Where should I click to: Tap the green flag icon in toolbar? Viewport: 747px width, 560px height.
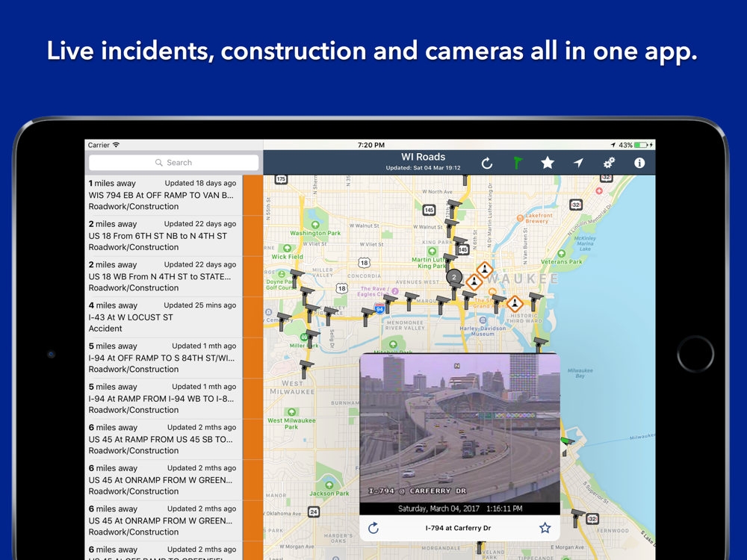tap(517, 163)
